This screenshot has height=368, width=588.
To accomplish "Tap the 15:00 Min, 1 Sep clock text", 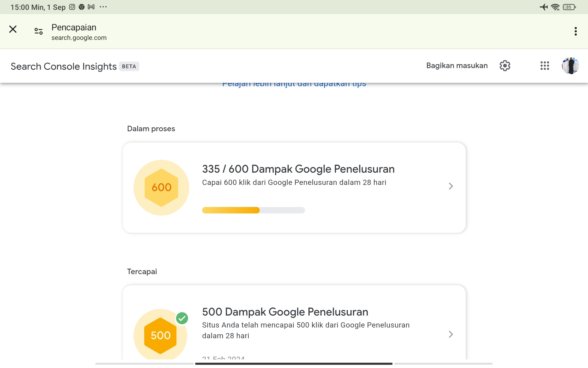I will pos(38,7).
